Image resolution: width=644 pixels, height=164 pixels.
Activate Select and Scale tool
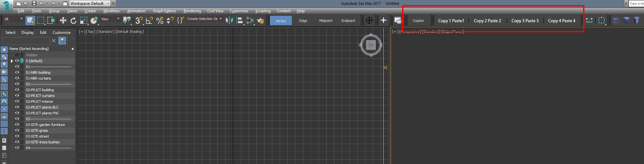(84, 20)
